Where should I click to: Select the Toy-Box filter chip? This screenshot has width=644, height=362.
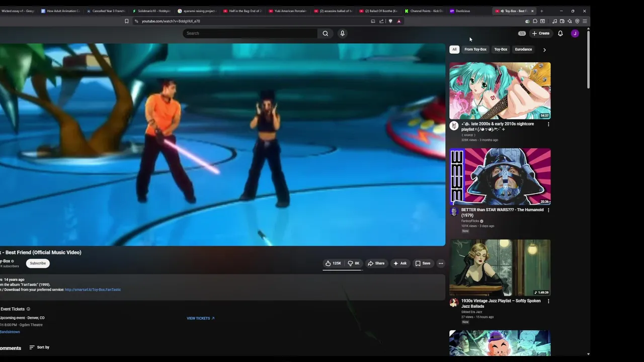click(501, 49)
